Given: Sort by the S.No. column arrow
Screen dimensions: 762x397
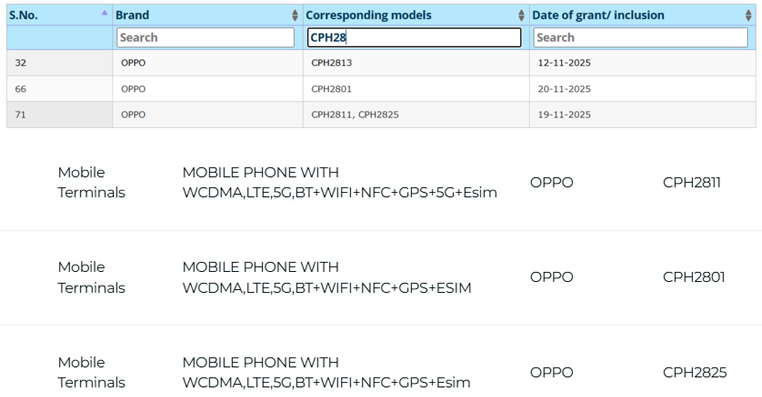Looking at the screenshot, I should click(x=104, y=13).
